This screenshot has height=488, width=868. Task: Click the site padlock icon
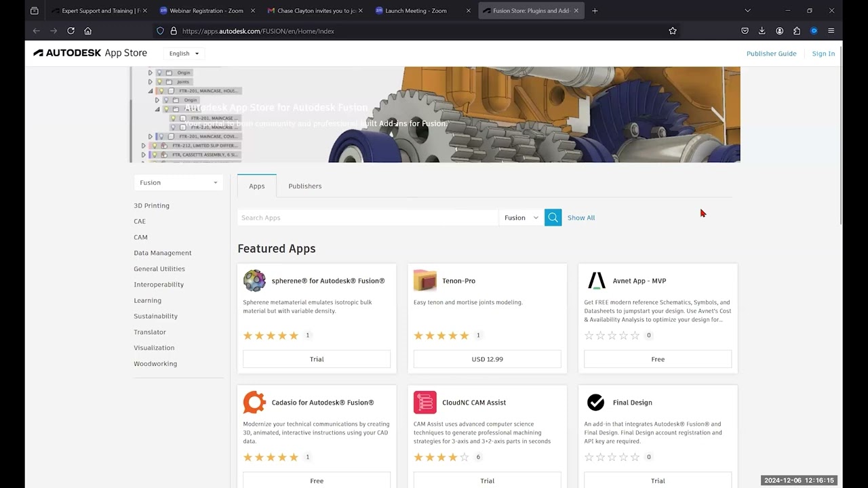point(174,30)
